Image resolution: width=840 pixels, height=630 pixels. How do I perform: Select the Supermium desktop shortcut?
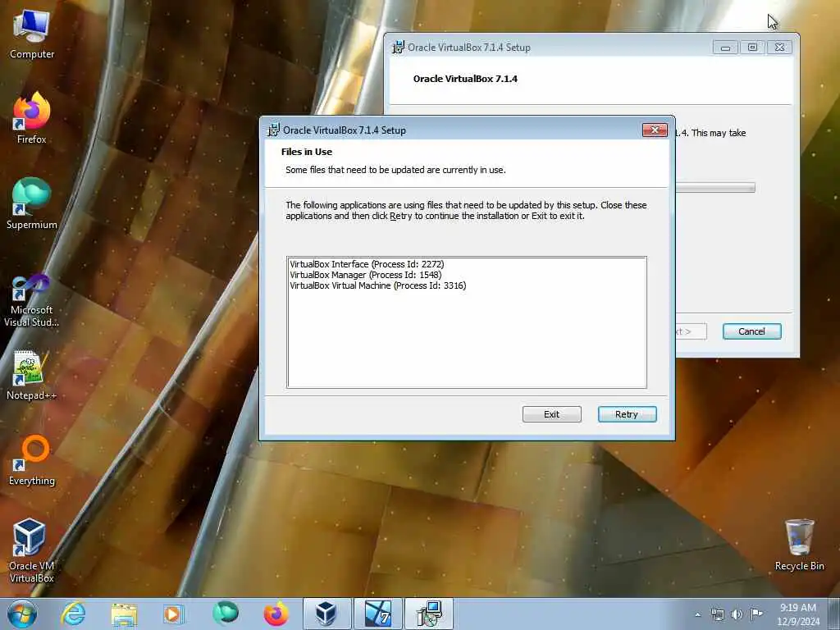pyautogui.click(x=32, y=203)
